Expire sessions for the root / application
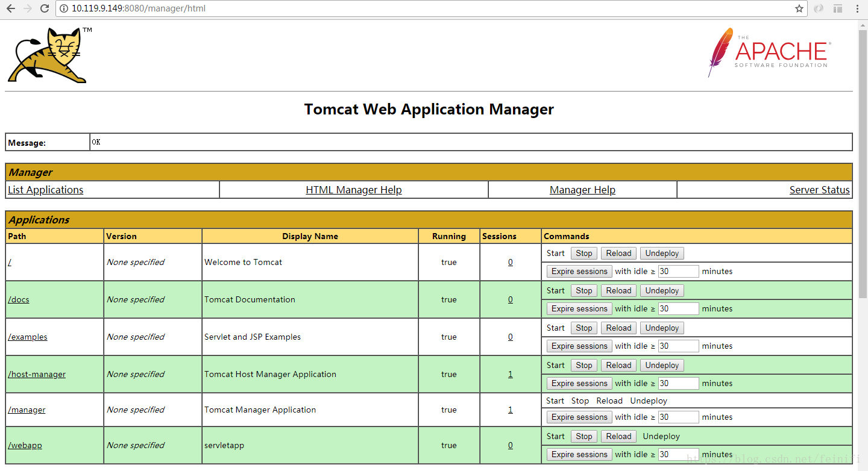 tap(579, 272)
